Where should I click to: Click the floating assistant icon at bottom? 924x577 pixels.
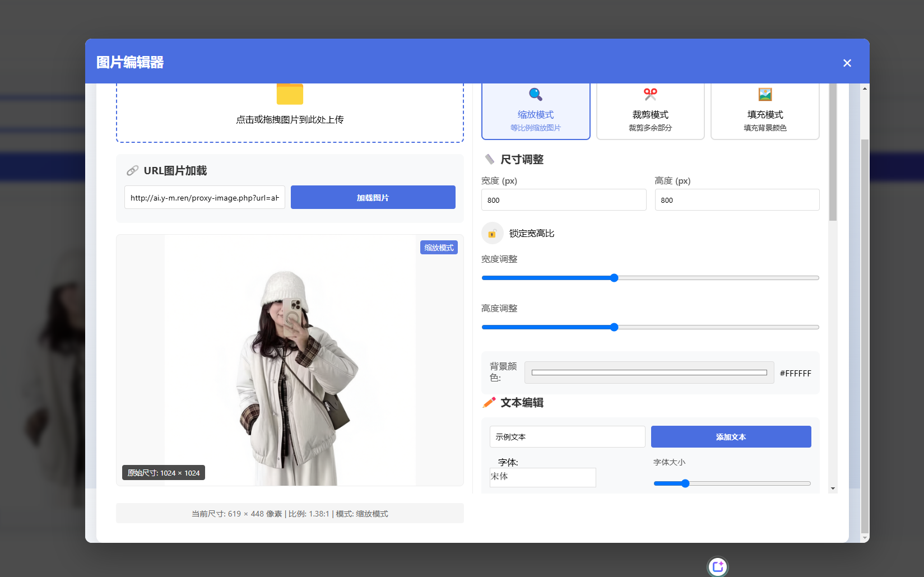(x=717, y=566)
